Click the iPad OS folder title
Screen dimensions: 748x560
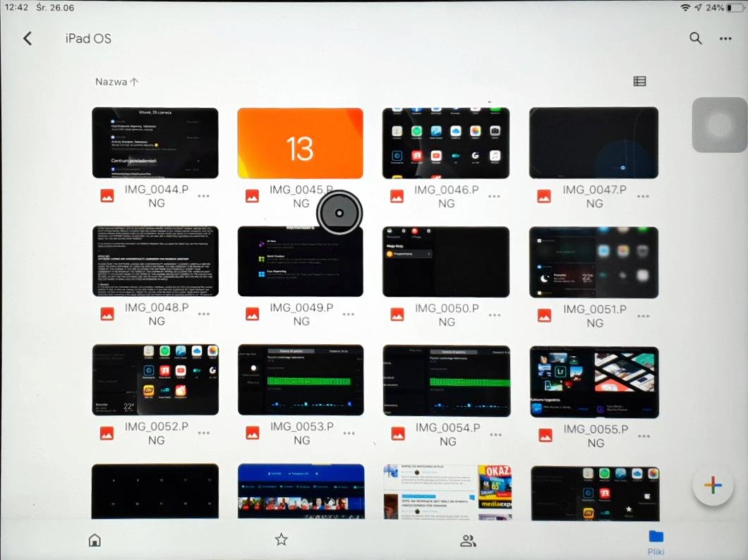pyautogui.click(x=88, y=39)
